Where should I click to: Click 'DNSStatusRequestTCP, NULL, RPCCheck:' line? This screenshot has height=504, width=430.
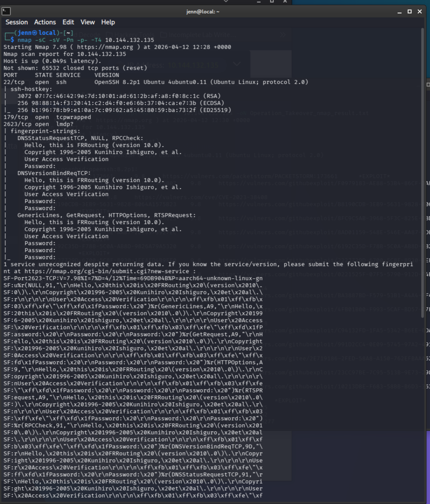click(80, 138)
